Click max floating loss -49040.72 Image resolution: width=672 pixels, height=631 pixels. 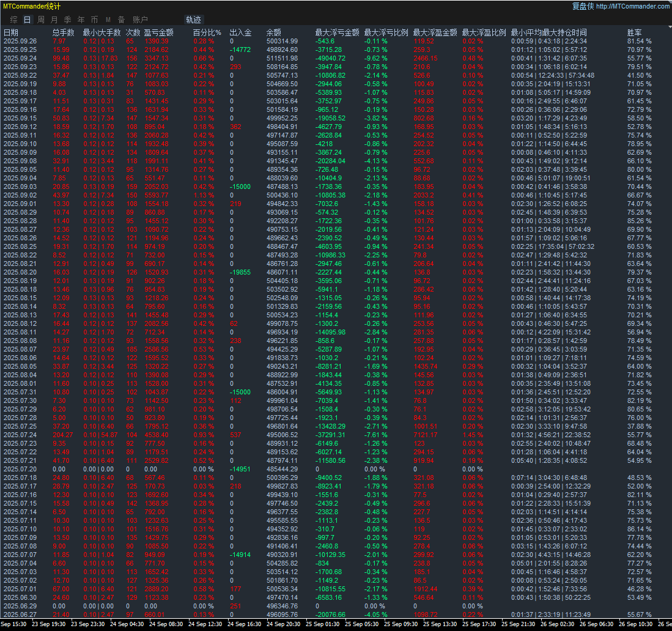[330, 58]
